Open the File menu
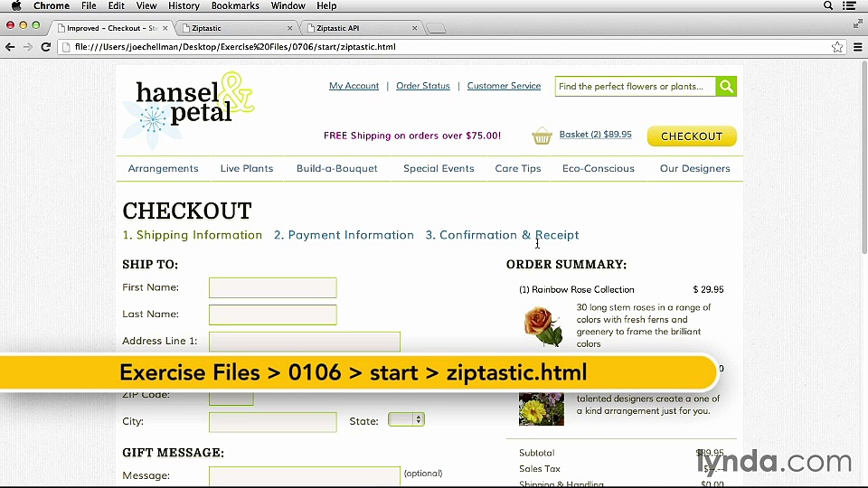Viewport: 868px width, 488px height. 89,5
